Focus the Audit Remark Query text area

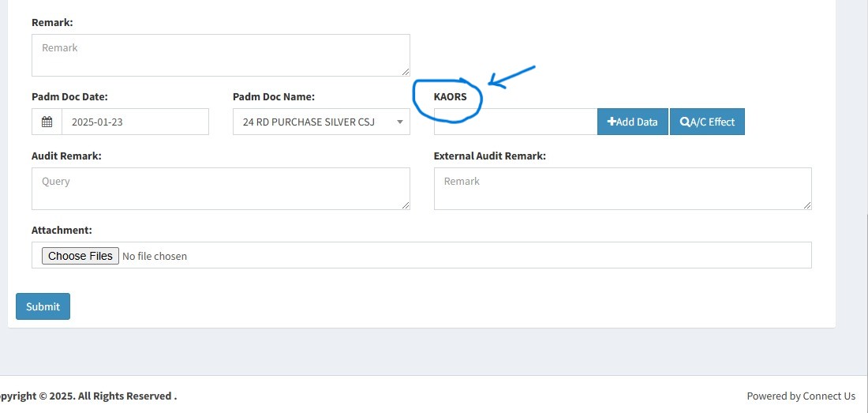(x=221, y=189)
